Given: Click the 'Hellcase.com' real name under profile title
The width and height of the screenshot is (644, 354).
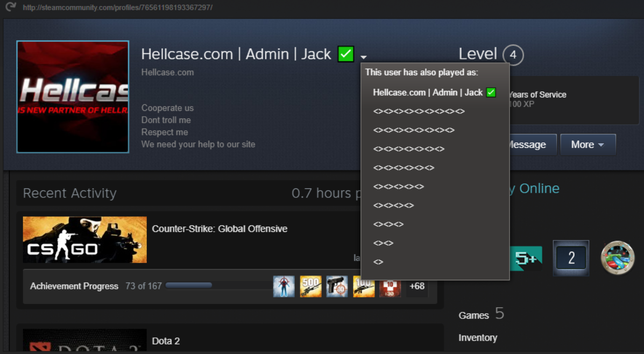Looking at the screenshot, I should (167, 72).
